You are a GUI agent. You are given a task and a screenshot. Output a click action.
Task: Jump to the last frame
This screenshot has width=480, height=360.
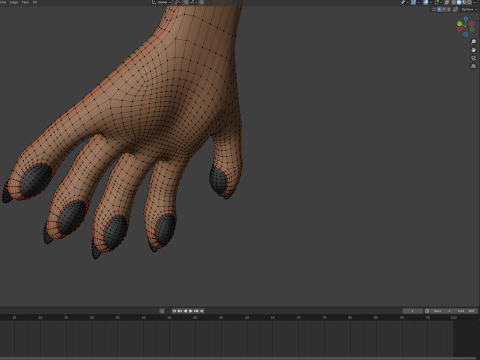(x=202, y=311)
